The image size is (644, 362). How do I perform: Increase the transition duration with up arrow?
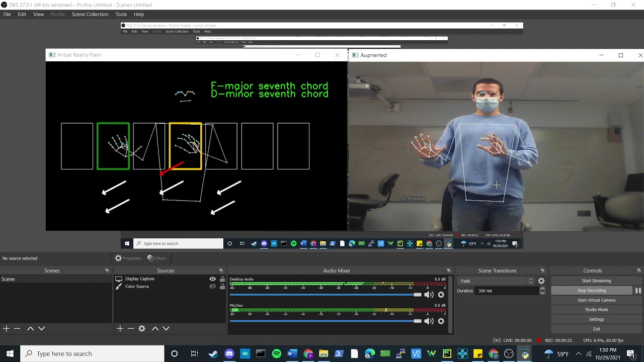[x=542, y=289]
